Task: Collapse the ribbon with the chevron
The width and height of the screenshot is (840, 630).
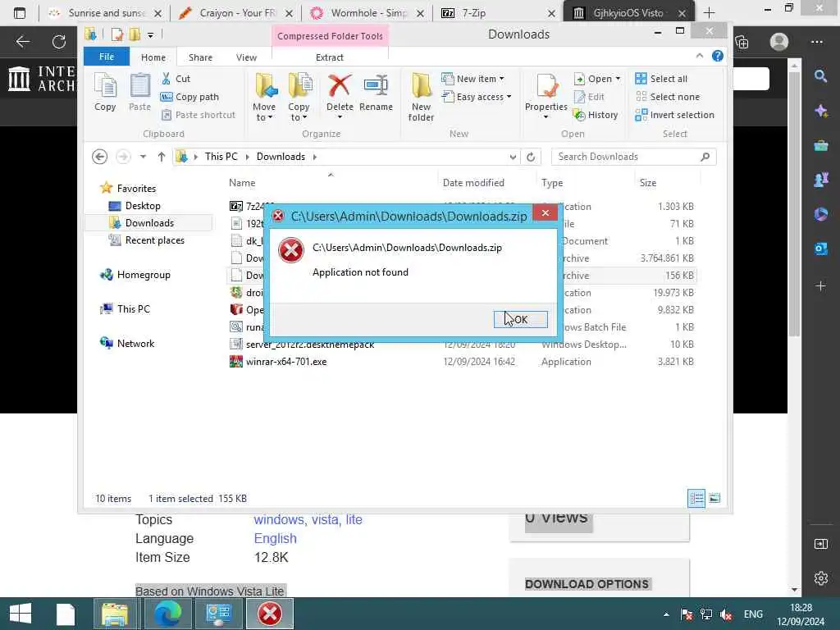Action: (700, 56)
